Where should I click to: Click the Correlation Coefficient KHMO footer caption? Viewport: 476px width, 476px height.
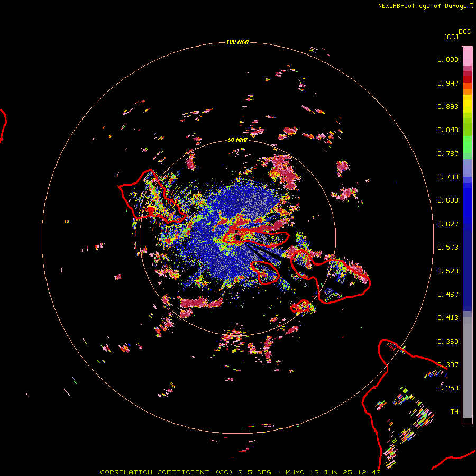pos(240,472)
